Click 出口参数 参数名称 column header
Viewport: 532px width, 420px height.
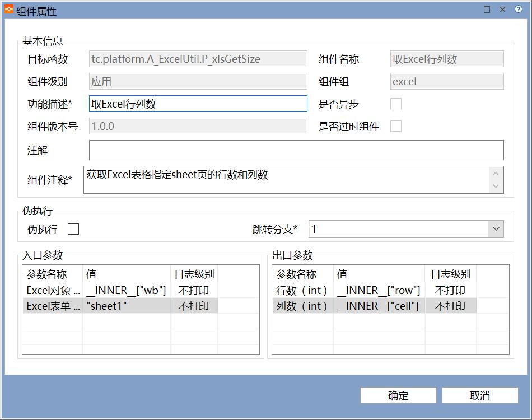tap(302, 274)
